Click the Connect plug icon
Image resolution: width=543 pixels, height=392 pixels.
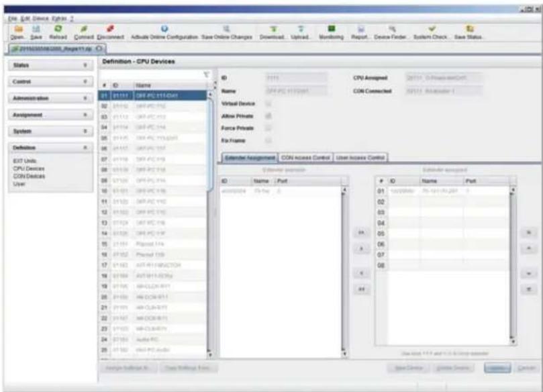84,29
